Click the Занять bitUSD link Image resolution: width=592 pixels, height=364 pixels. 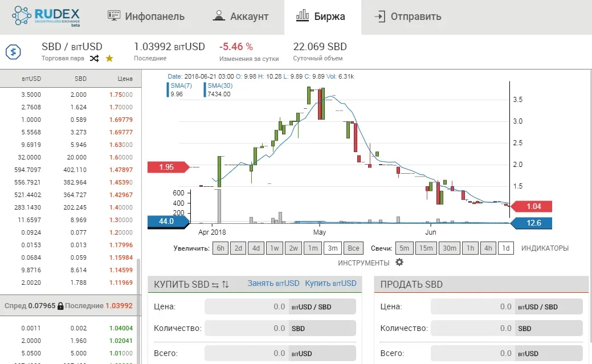(273, 283)
